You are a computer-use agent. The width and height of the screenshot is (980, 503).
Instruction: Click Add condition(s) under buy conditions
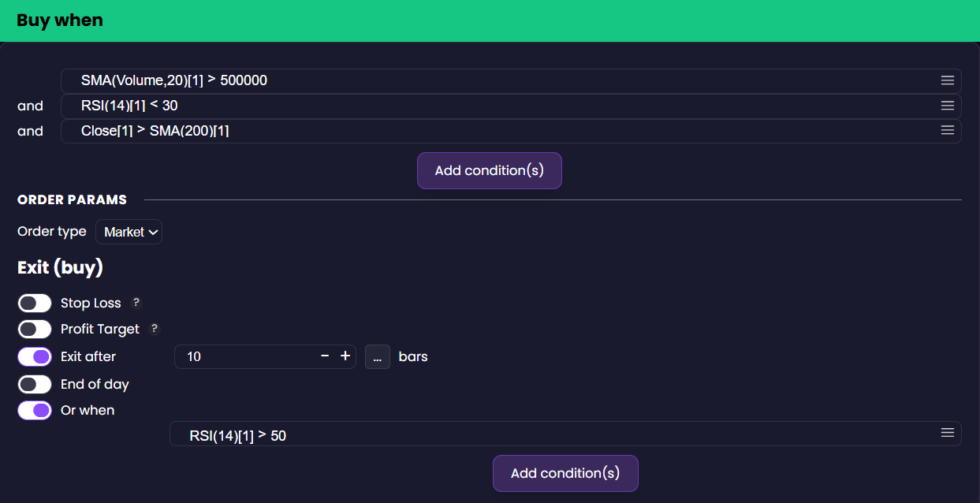[x=489, y=170]
